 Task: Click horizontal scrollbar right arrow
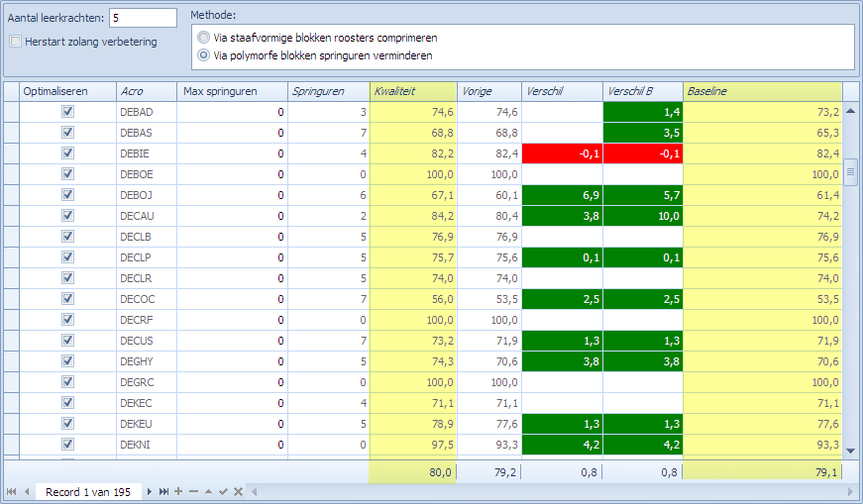(851, 492)
